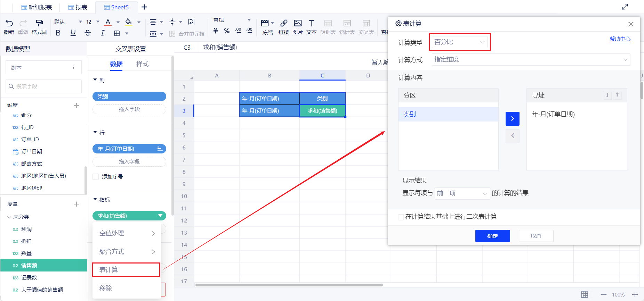Image resolution: width=644 pixels, height=301 pixels.
Task: Click the Insert Picture icon
Action: click(298, 23)
